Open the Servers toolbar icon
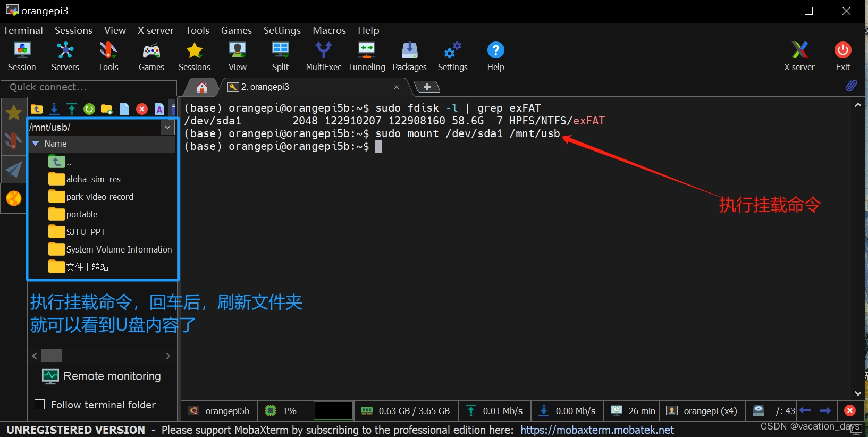Viewport: 868px width, 437px height. pyautogui.click(x=65, y=56)
